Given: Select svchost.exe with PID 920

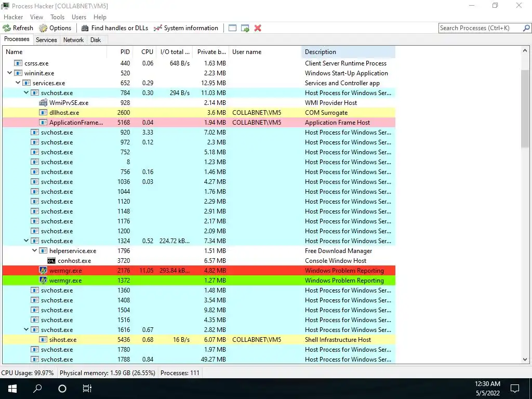Looking at the screenshot, I should [199, 132].
